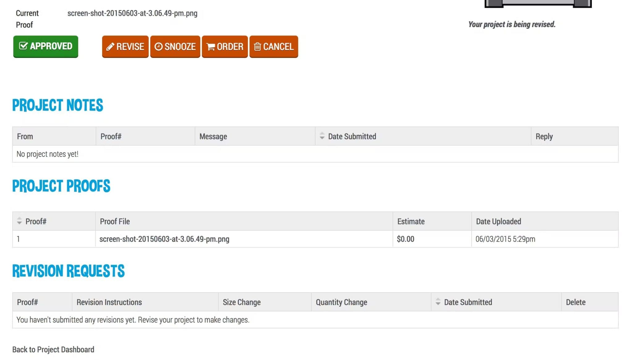The height and width of the screenshot is (364, 632).
Task: Expand the Size Change column header
Action: (x=242, y=302)
